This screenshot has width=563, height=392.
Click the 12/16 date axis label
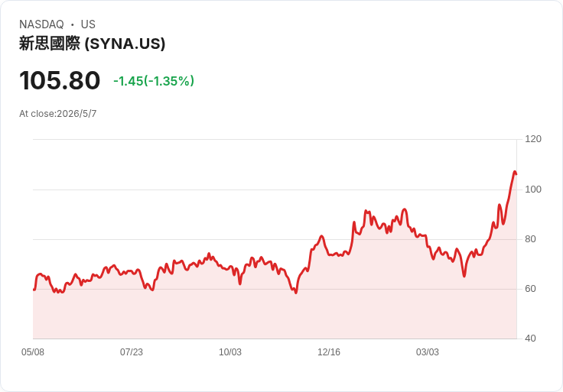[328, 352]
